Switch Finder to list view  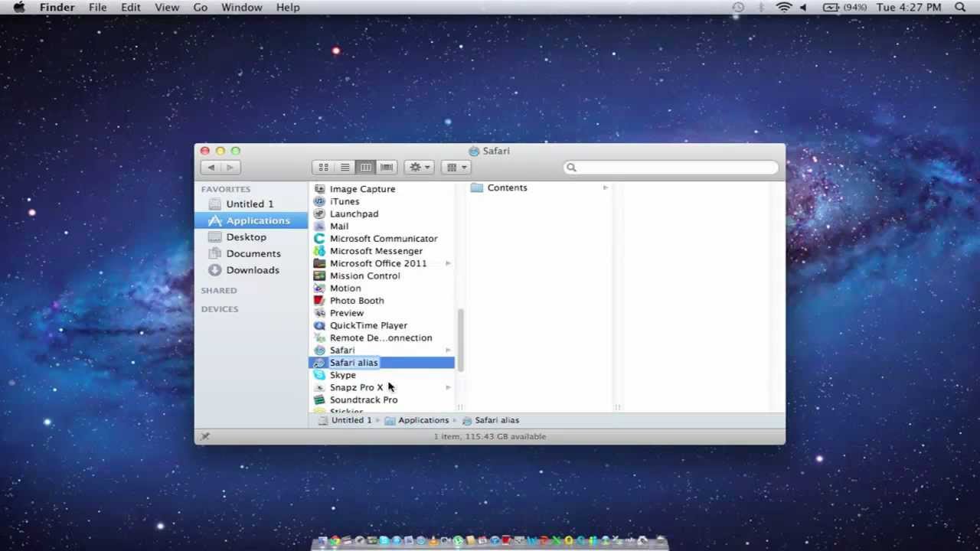click(345, 168)
